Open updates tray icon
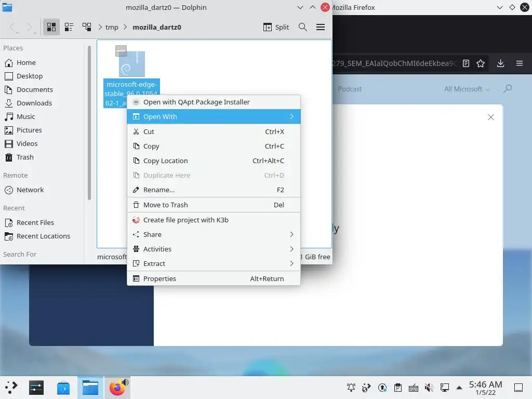The width and height of the screenshot is (532, 399). point(382,388)
